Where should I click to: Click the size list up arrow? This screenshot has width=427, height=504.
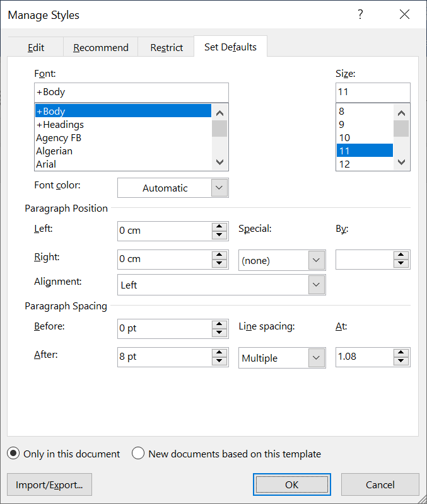coord(401,113)
